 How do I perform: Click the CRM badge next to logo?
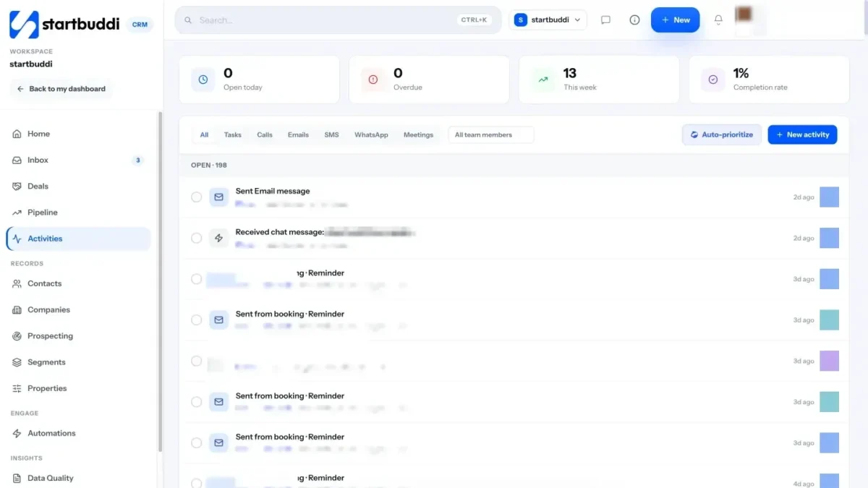[x=140, y=25]
